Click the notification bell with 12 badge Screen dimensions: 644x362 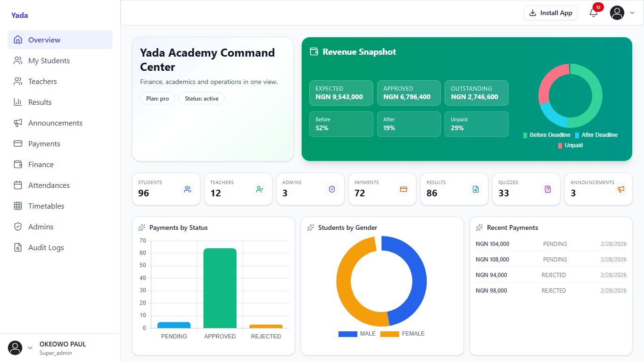594,13
